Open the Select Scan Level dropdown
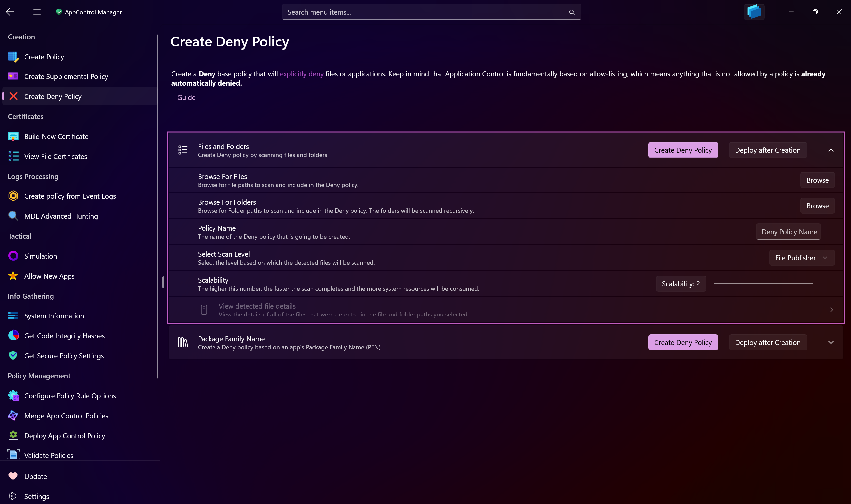 coord(800,257)
